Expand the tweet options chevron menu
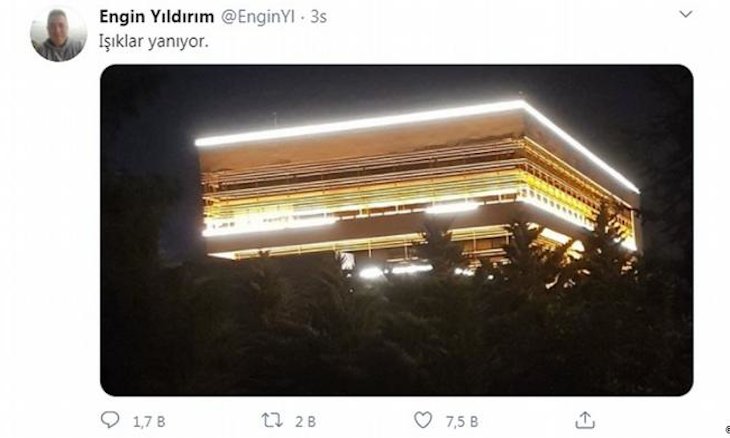Screen dimensions: 730x438 [x=685, y=14]
